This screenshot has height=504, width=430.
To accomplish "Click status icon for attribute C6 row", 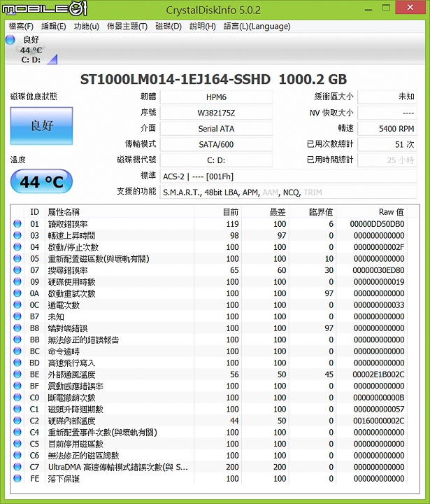I will pos(17,455).
